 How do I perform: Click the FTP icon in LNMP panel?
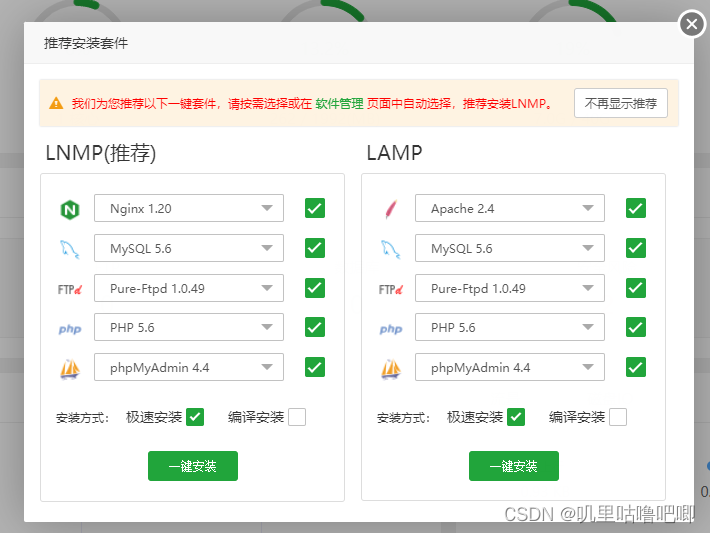pyautogui.click(x=70, y=289)
